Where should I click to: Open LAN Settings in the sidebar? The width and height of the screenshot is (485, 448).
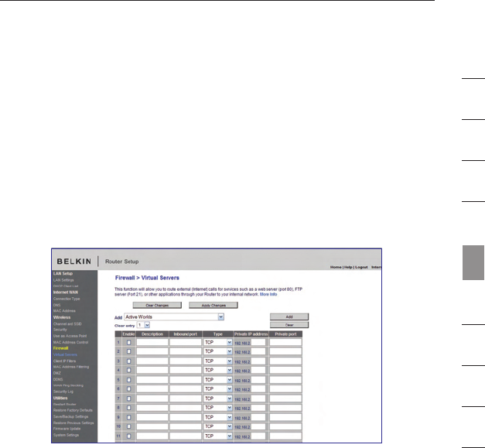63,280
